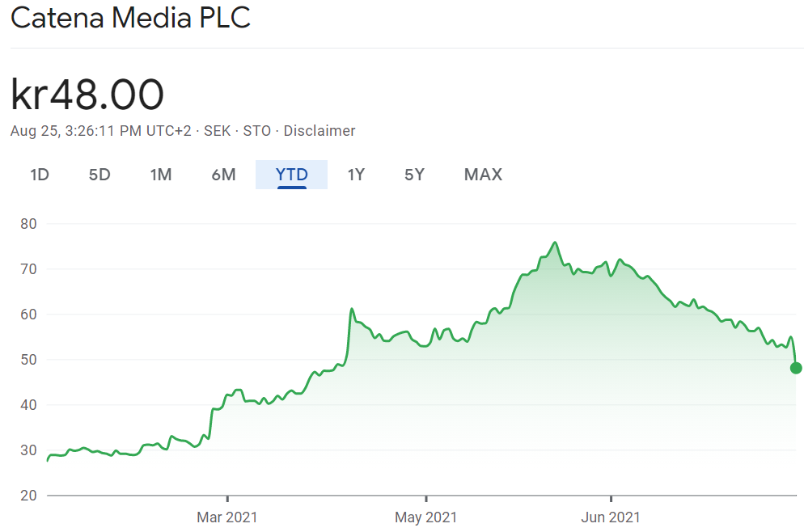804x532 pixels.
Task: Switch to the 5D range tab
Action: (99, 175)
